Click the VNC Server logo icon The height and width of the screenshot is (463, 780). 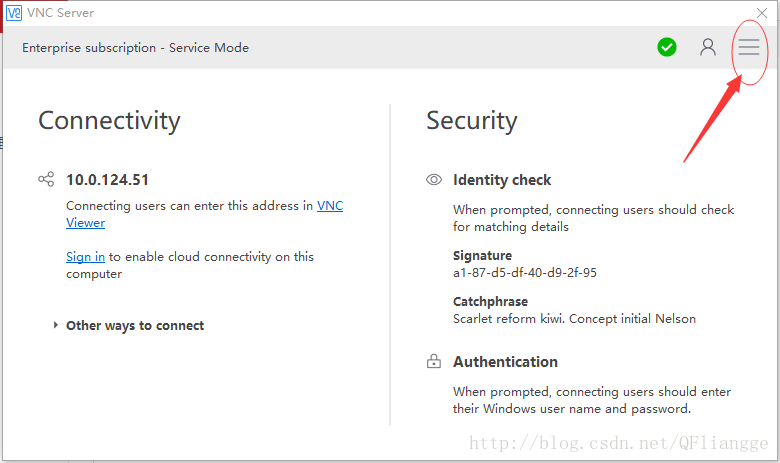[13, 13]
